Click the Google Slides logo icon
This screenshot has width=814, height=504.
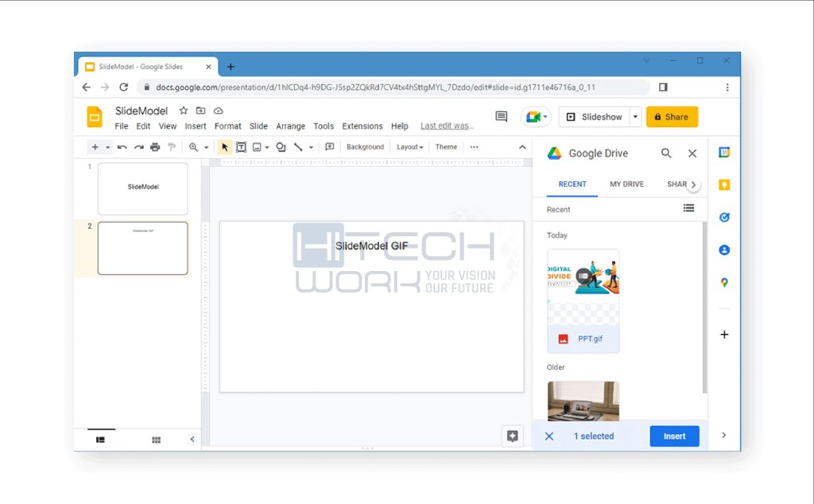pyautogui.click(x=95, y=117)
